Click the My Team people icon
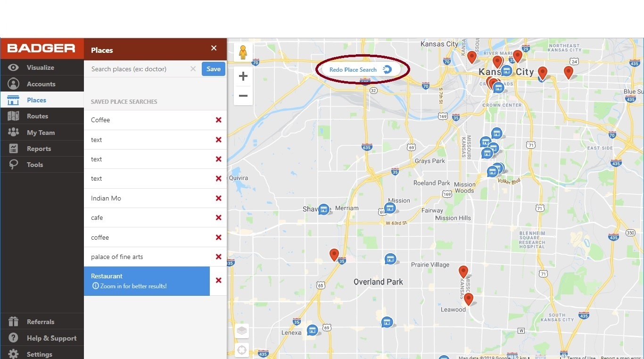Image resolution: width=644 pixels, height=359 pixels. 13,133
